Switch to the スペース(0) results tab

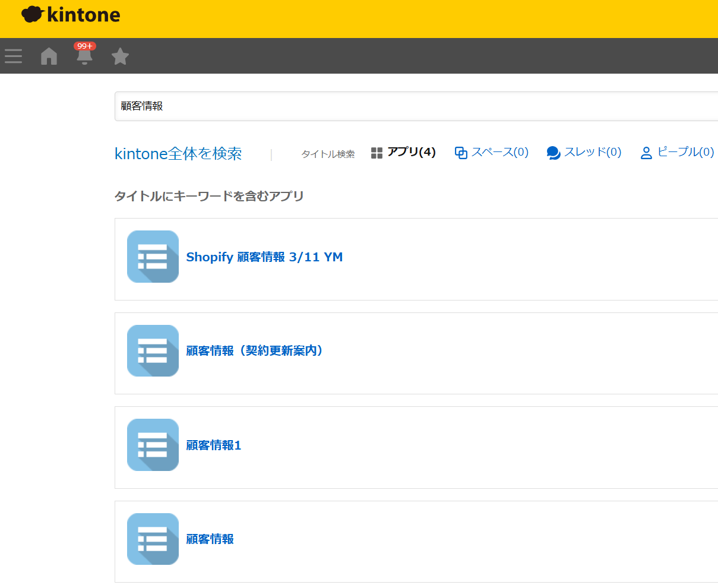tap(492, 153)
